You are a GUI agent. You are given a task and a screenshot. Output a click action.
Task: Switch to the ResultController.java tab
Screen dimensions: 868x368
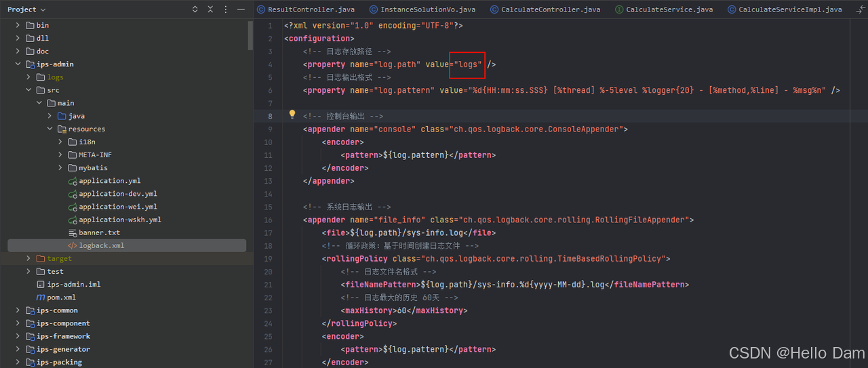point(306,9)
